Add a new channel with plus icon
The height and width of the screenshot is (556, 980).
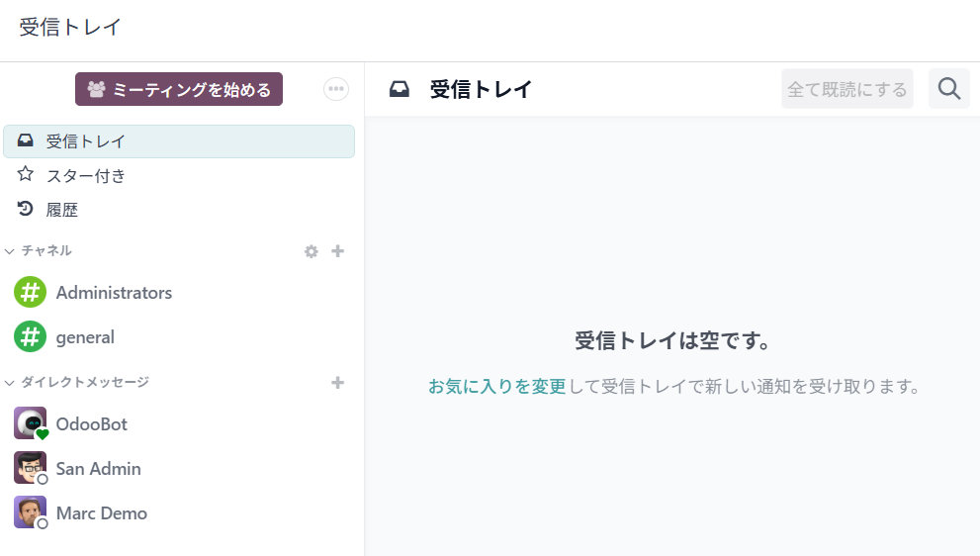coord(337,251)
